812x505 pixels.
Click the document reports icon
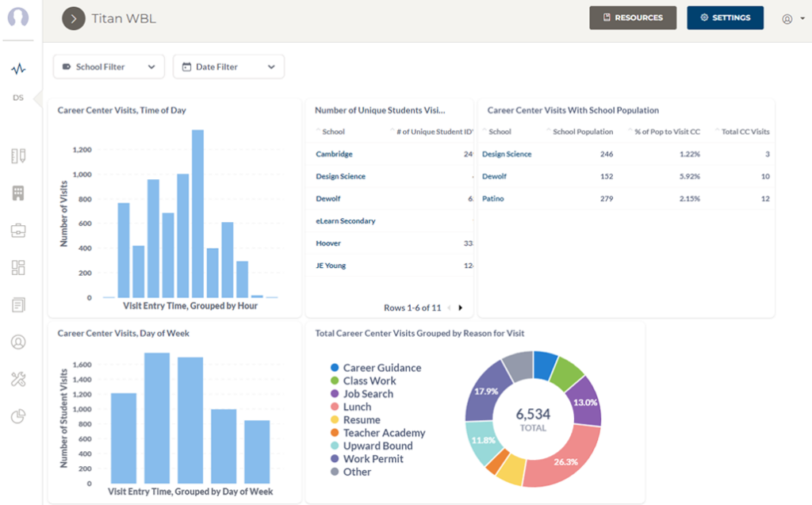pyautogui.click(x=18, y=304)
